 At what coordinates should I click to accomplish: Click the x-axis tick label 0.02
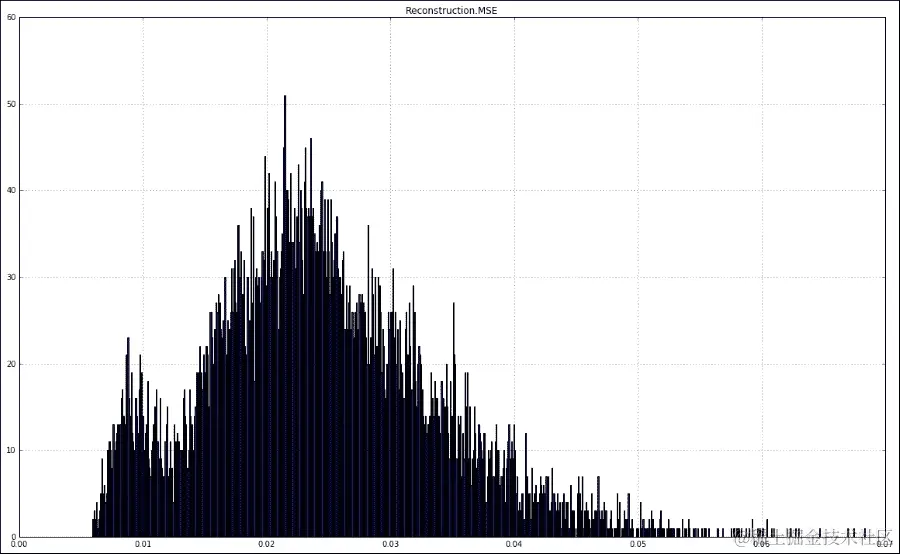266,544
